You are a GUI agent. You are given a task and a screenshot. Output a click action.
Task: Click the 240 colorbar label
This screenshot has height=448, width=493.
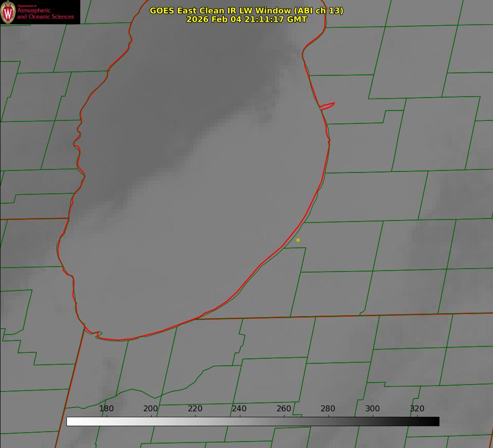pos(239,408)
